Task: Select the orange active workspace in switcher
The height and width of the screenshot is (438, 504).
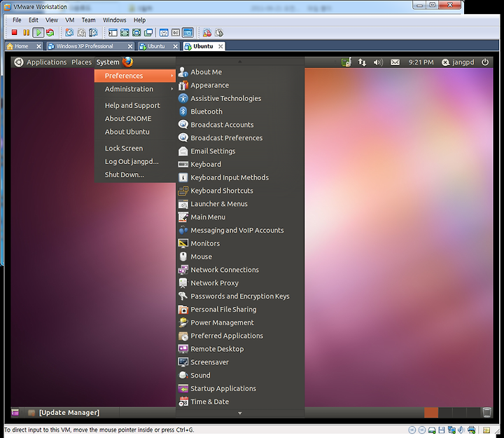Action: 431,412
